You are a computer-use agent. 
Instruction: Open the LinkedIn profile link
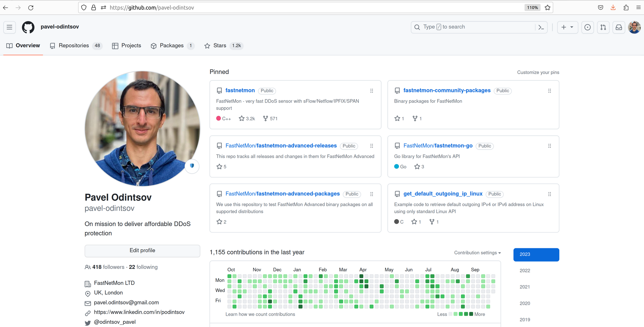[x=139, y=313]
